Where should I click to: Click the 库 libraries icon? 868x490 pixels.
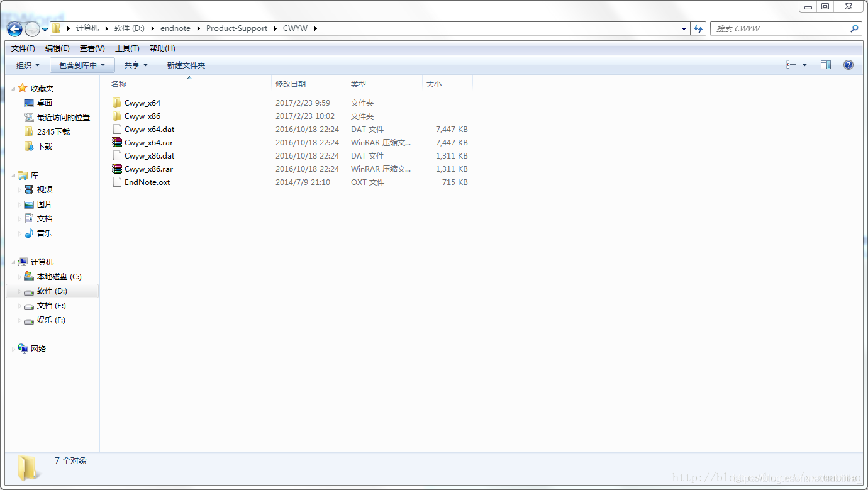[23, 175]
